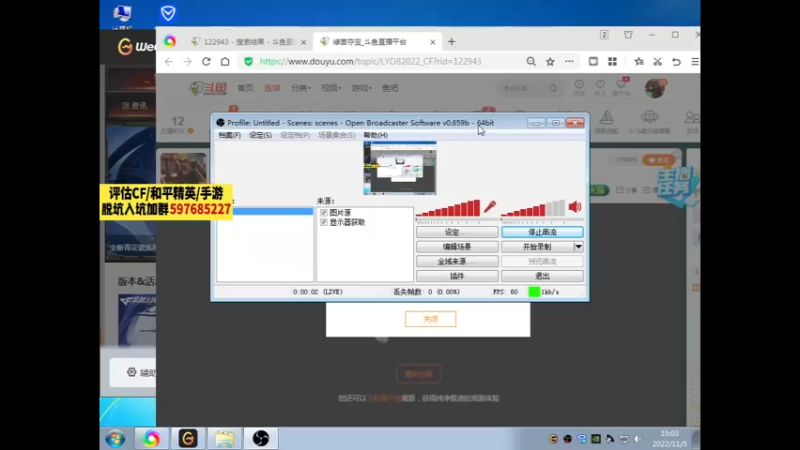Click the browser grid apps icon

pos(612,62)
